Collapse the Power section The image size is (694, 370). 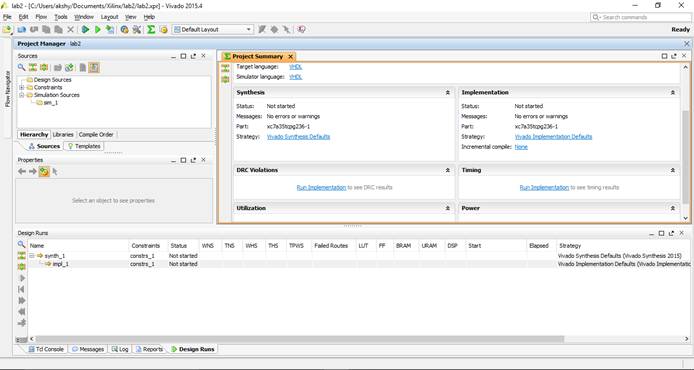[x=673, y=208]
